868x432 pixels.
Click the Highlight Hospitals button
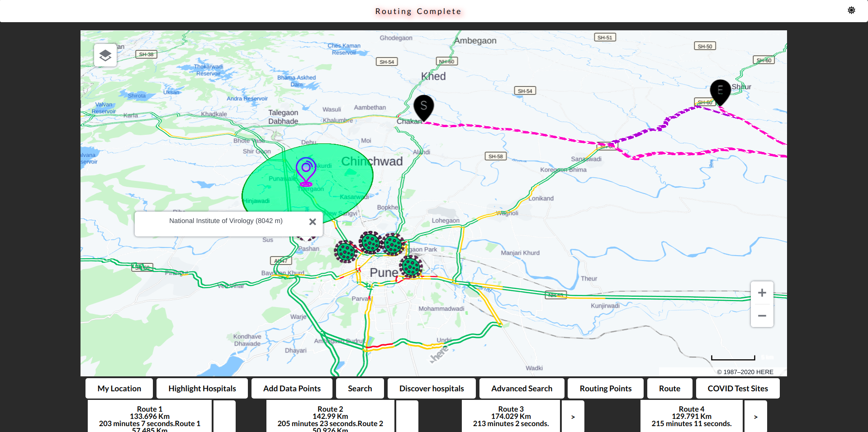[202, 389]
